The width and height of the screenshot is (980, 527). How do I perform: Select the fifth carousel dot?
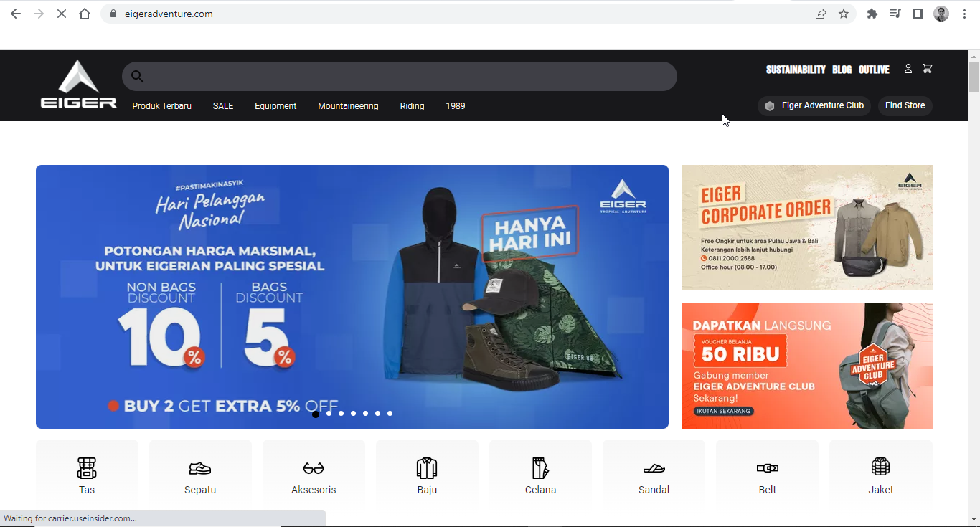[x=366, y=414]
